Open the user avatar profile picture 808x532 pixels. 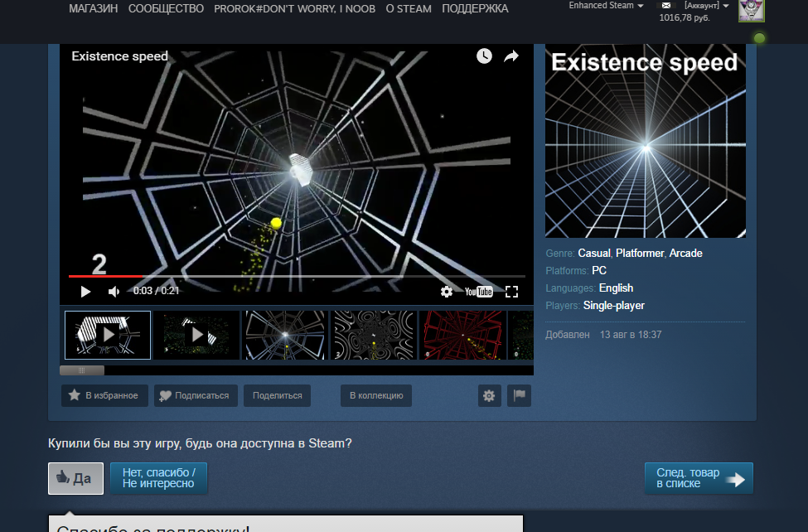[x=752, y=11]
